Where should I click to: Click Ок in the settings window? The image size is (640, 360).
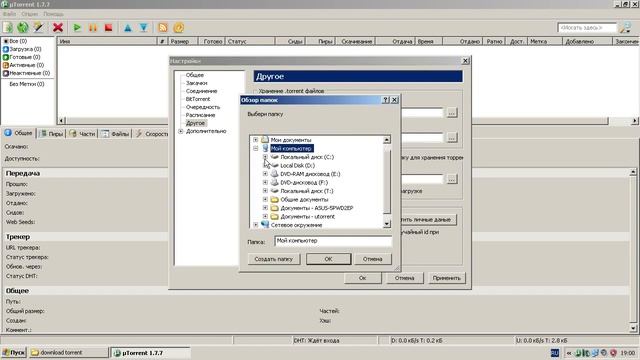click(362, 278)
